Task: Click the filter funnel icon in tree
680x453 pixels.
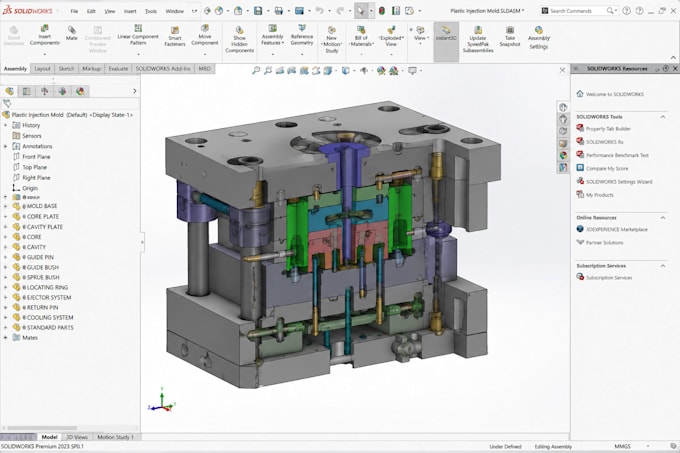Action: 7,104
